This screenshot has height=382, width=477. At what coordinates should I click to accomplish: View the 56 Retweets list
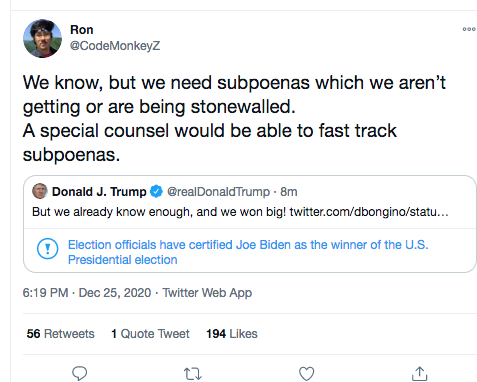coord(61,334)
